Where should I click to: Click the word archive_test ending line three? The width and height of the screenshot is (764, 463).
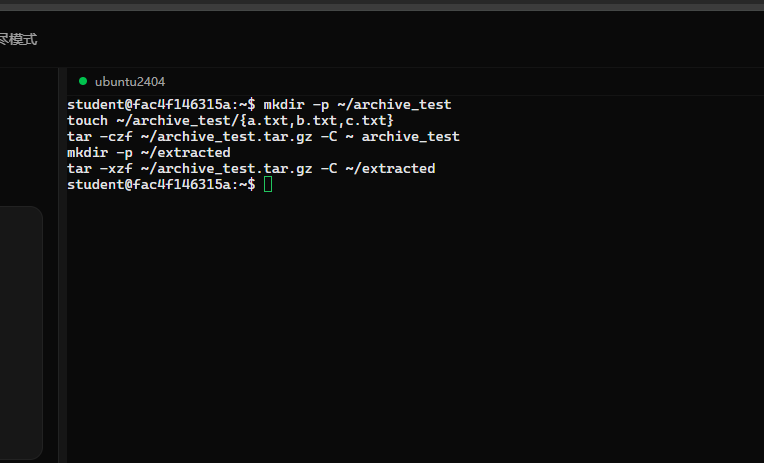[x=410, y=136]
